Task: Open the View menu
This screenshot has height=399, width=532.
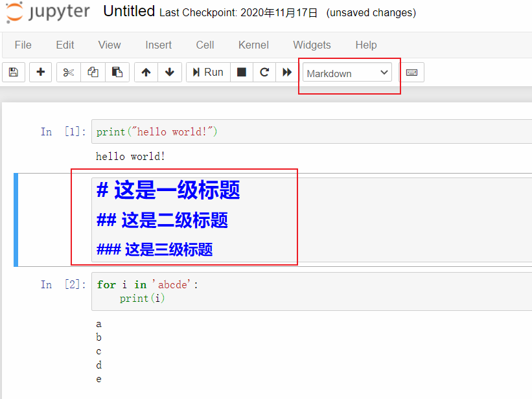Action: [x=110, y=45]
